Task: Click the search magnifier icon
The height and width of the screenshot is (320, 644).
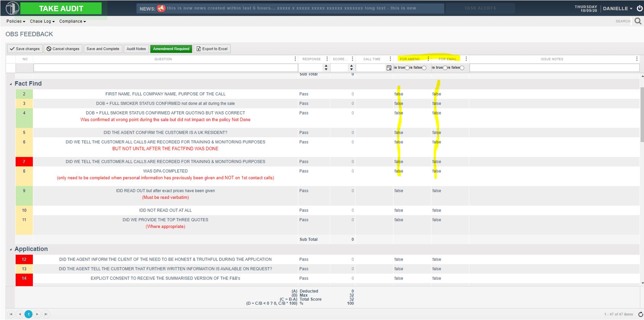Action: pyautogui.click(x=638, y=21)
